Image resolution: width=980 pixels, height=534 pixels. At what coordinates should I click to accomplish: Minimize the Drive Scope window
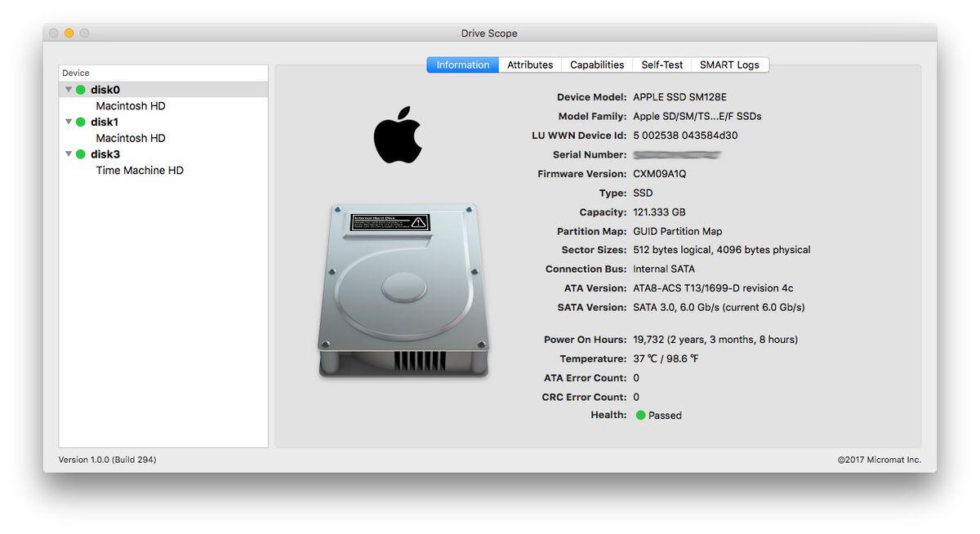(x=69, y=33)
